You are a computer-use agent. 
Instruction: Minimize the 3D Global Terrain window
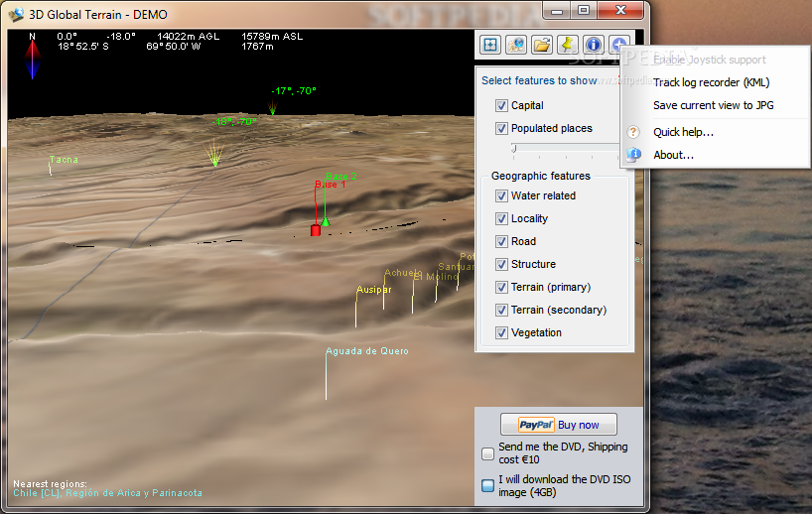[x=557, y=11]
